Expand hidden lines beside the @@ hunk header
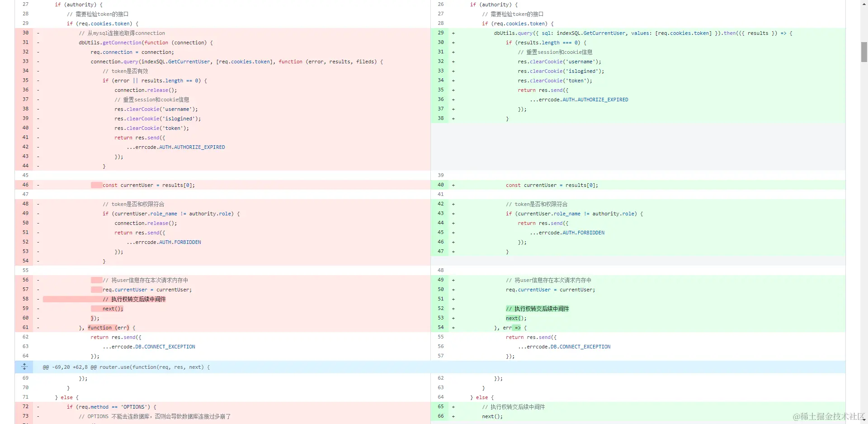This screenshot has width=868, height=424. tap(24, 367)
